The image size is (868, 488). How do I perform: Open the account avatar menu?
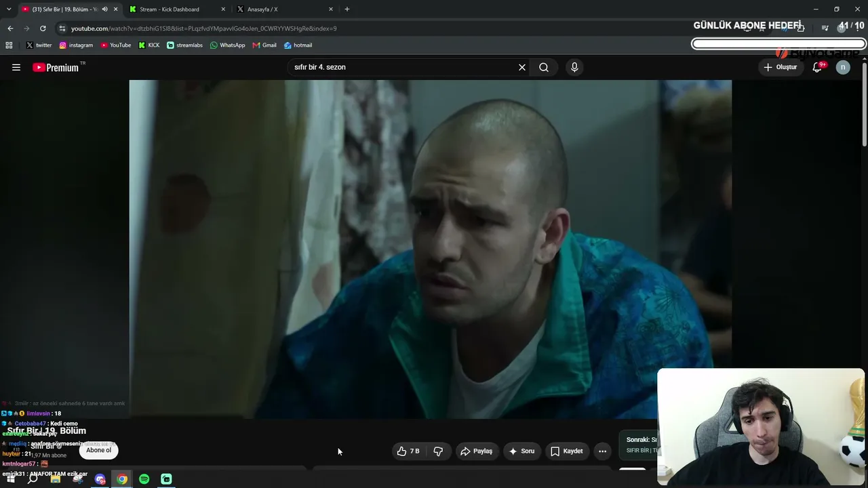pos(843,67)
